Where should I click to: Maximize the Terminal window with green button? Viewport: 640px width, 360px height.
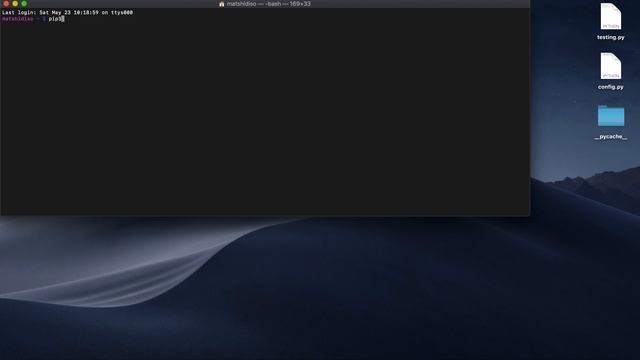(x=24, y=3)
